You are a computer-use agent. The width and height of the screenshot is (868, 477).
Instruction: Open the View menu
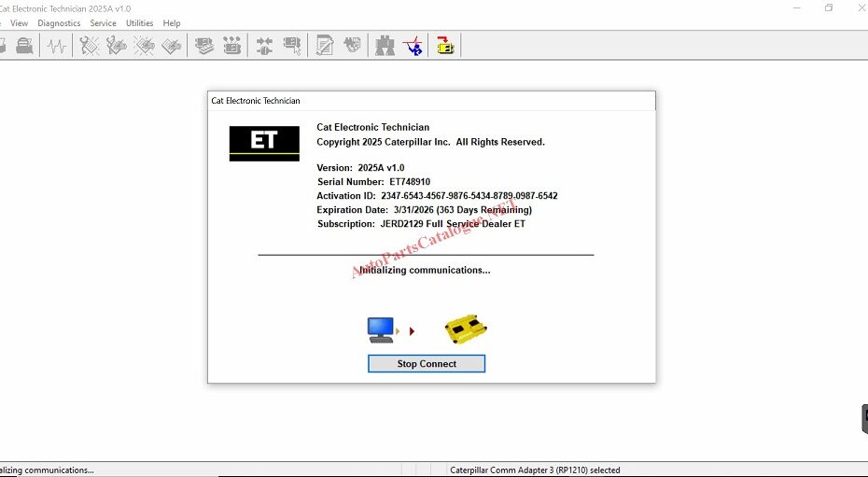(x=19, y=23)
